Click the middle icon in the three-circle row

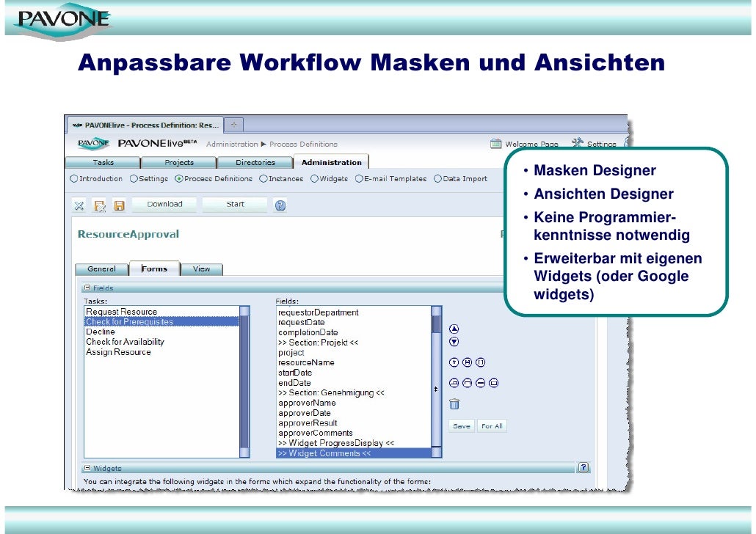click(468, 362)
